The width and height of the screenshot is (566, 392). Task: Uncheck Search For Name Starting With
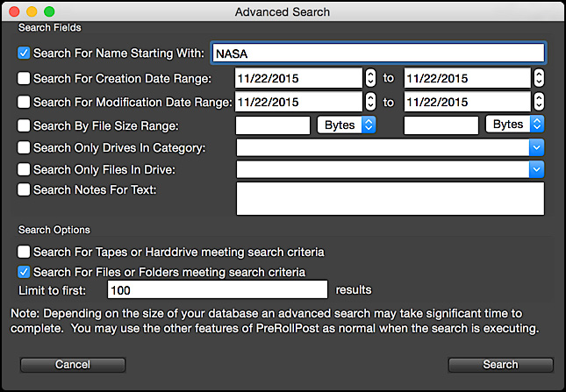click(x=24, y=53)
